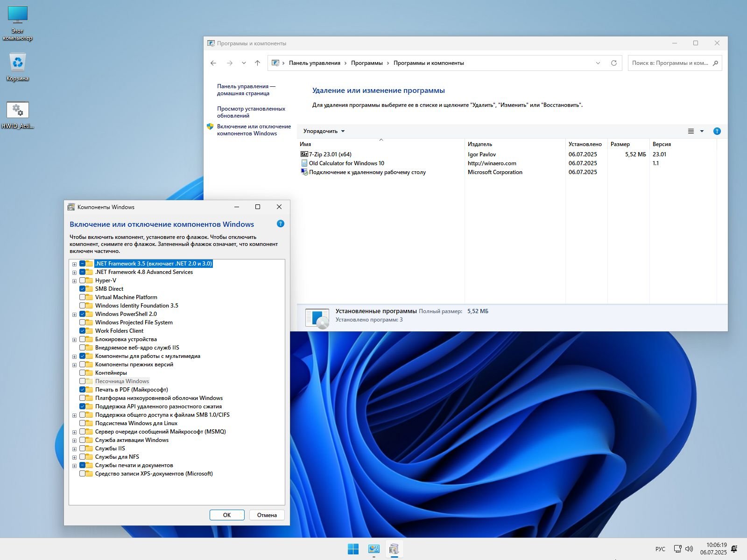Screen dimensions: 747x560
Task: Click the view layout icon in toolbar
Action: (x=691, y=131)
